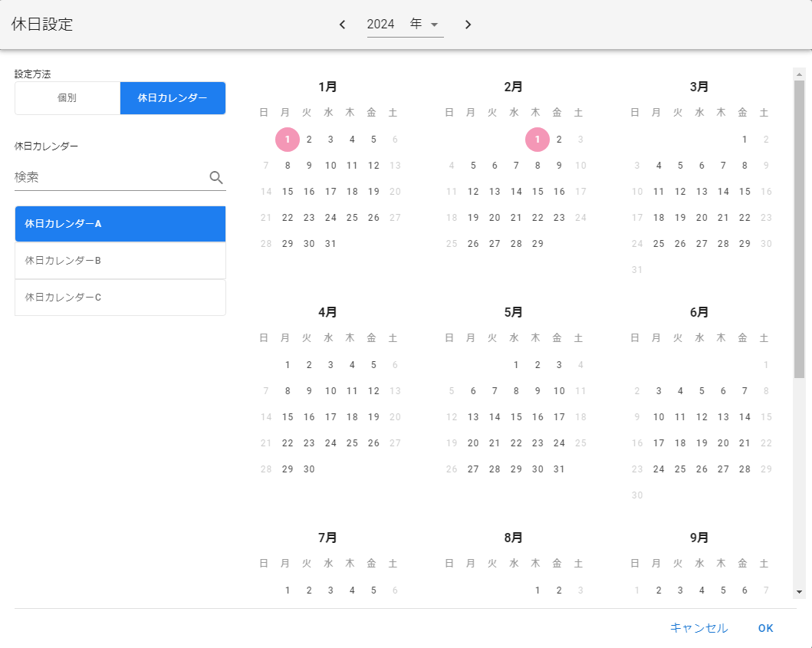The height and width of the screenshot is (648, 812).
Task: Click the vertical scrollbar thumb
Action: click(x=799, y=230)
